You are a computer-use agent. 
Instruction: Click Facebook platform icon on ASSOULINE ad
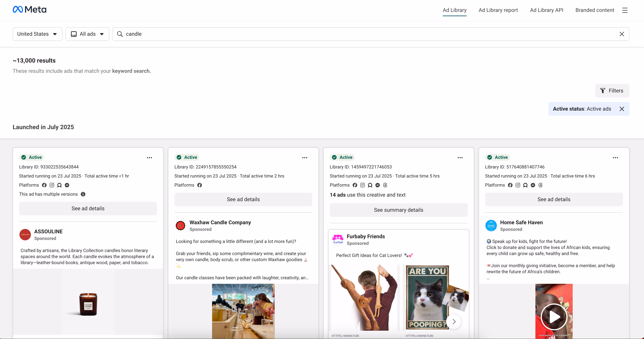point(44,185)
